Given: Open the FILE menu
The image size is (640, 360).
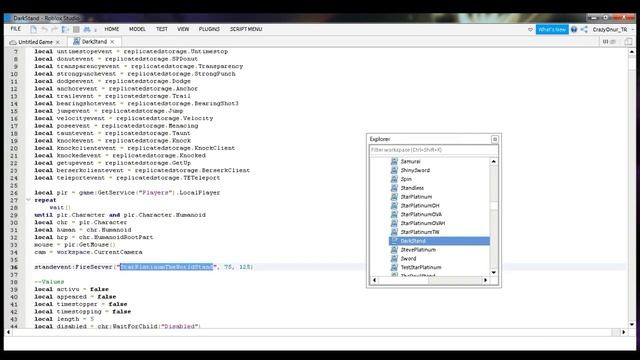Looking at the screenshot, I should [x=16, y=29].
